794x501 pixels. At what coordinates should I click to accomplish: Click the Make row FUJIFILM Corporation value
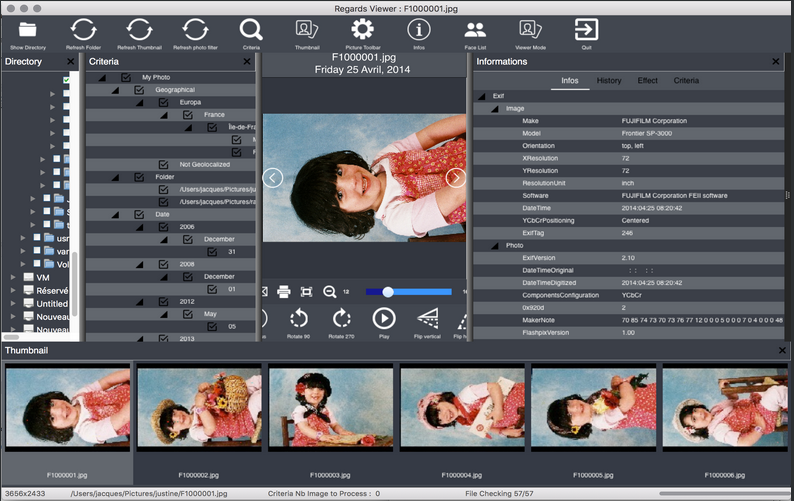click(x=654, y=121)
